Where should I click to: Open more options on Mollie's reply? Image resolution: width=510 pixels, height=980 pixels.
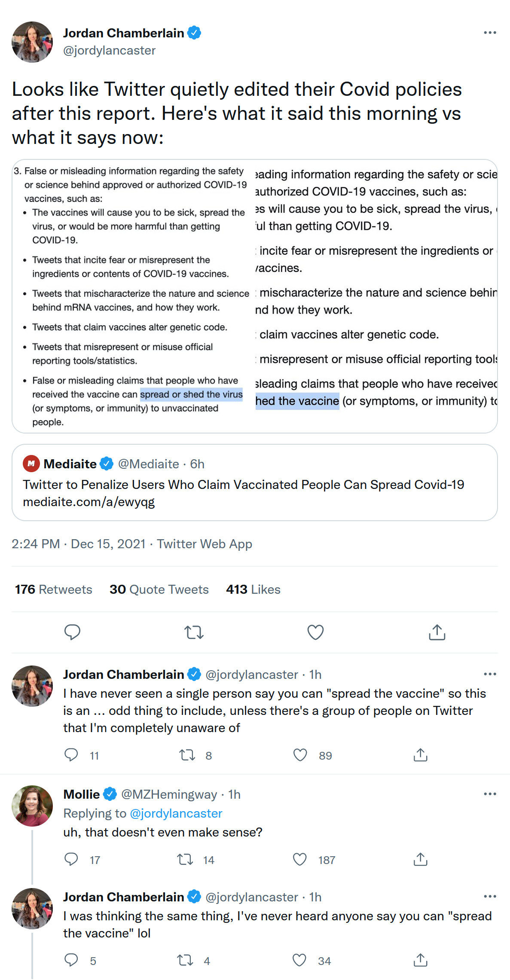pos(490,794)
